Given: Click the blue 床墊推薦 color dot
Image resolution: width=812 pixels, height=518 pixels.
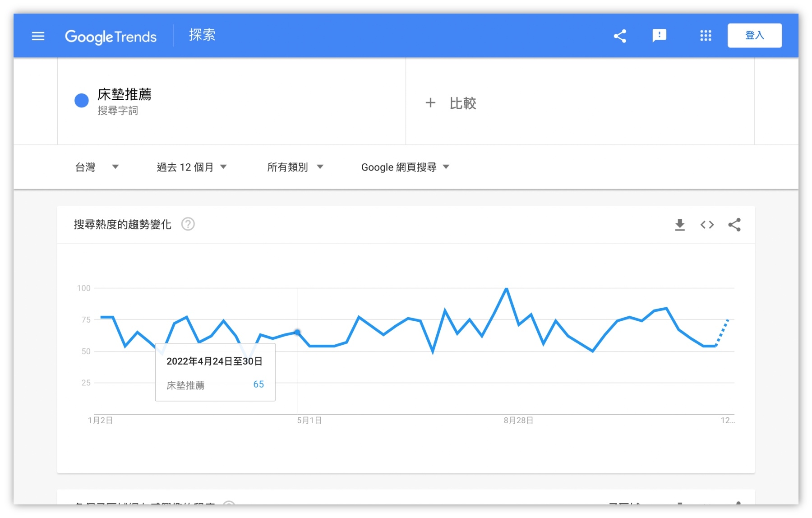Looking at the screenshot, I should [82, 101].
